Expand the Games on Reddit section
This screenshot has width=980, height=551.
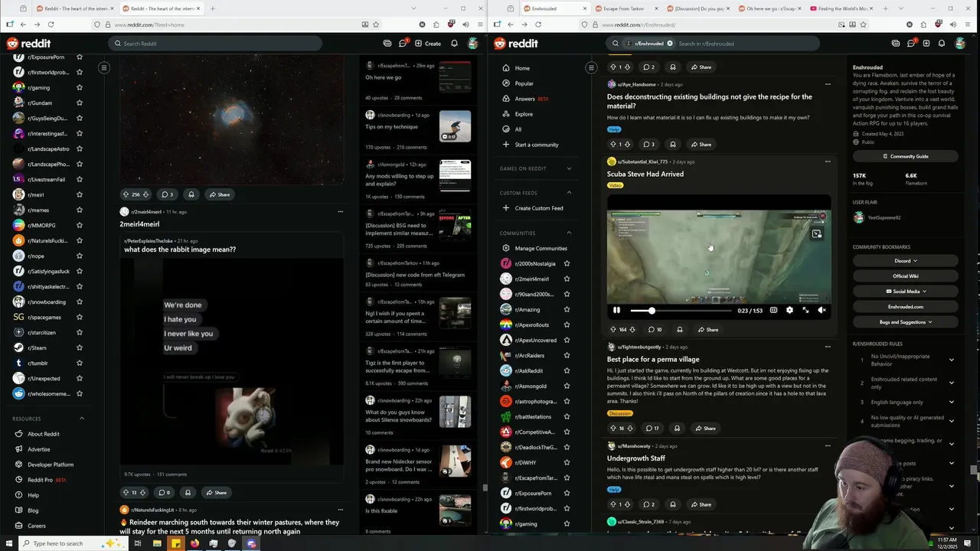(x=569, y=168)
